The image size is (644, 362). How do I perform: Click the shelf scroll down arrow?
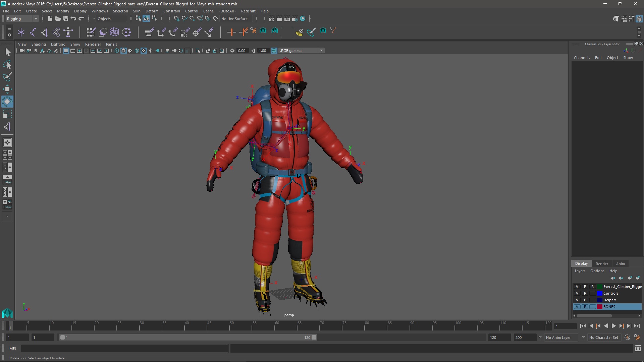(639, 36)
